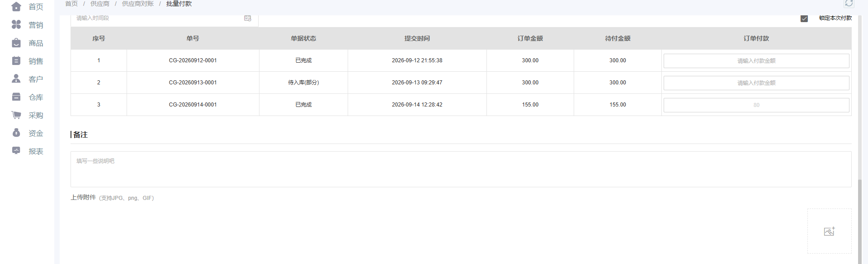Click the 报表 reports icon
868x264 pixels.
(16, 151)
